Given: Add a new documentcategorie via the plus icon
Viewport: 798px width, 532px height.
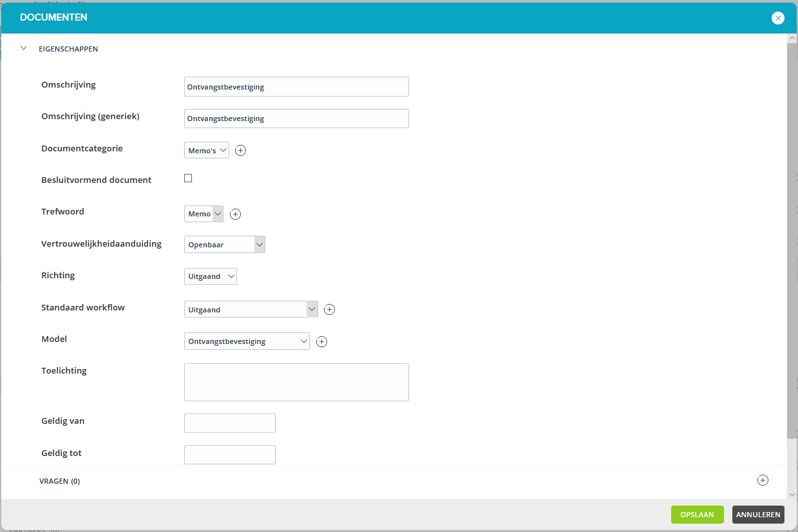Looking at the screenshot, I should pos(240,150).
